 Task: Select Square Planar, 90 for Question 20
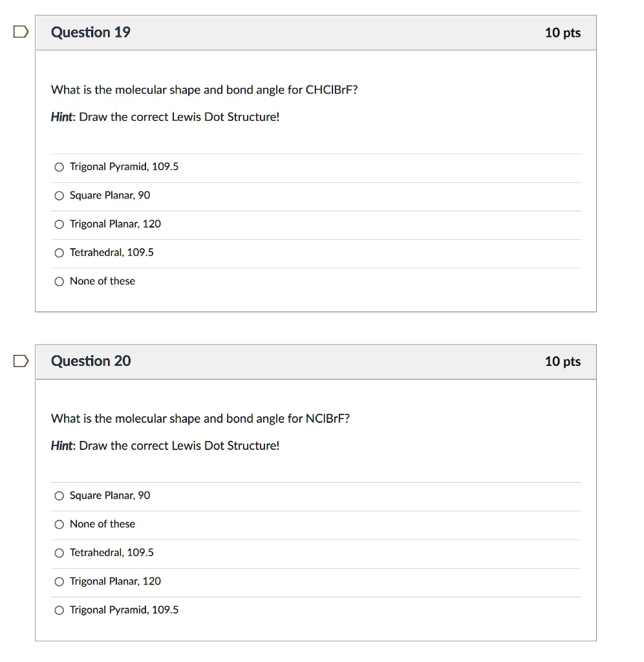point(59,496)
